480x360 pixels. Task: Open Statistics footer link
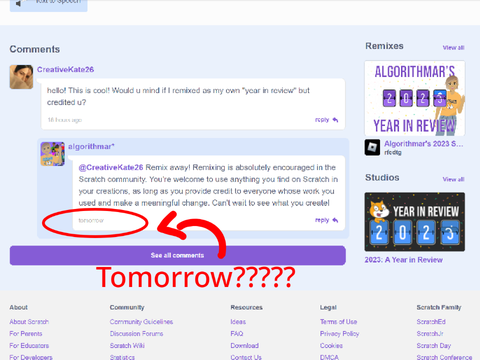(x=122, y=357)
